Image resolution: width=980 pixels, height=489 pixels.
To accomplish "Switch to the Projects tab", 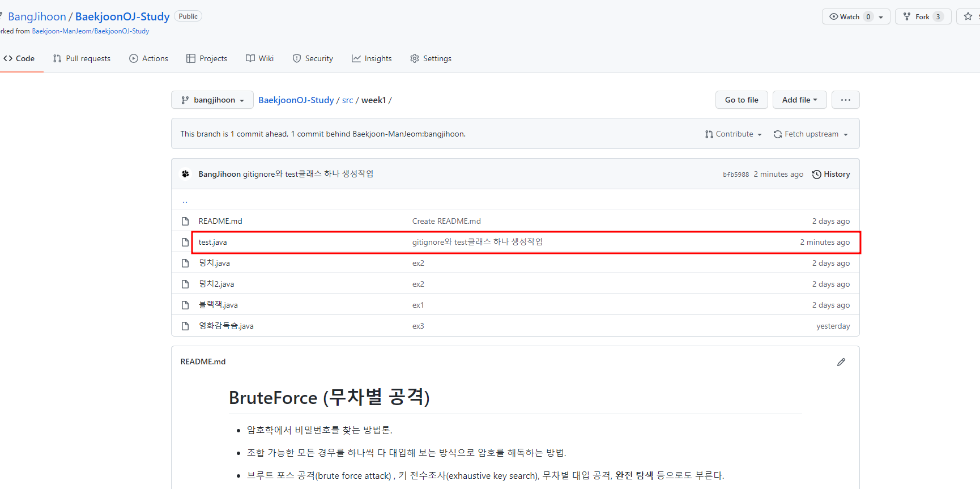I will coord(207,58).
